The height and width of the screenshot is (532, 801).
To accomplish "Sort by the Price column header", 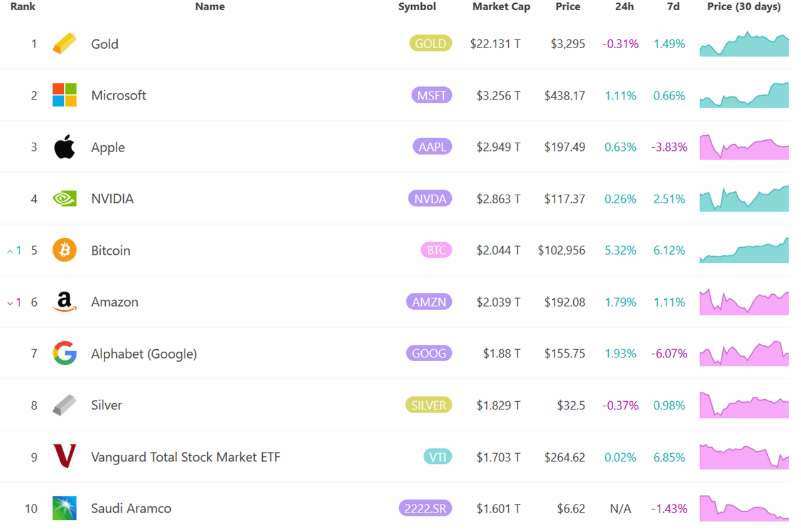I will (568, 7).
